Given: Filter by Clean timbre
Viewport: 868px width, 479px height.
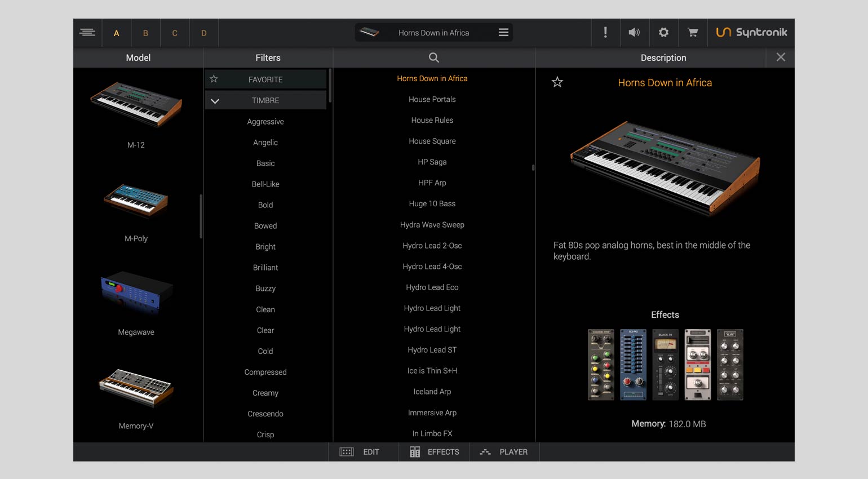Looking at the screenshot, I should [x=265, y=309].
